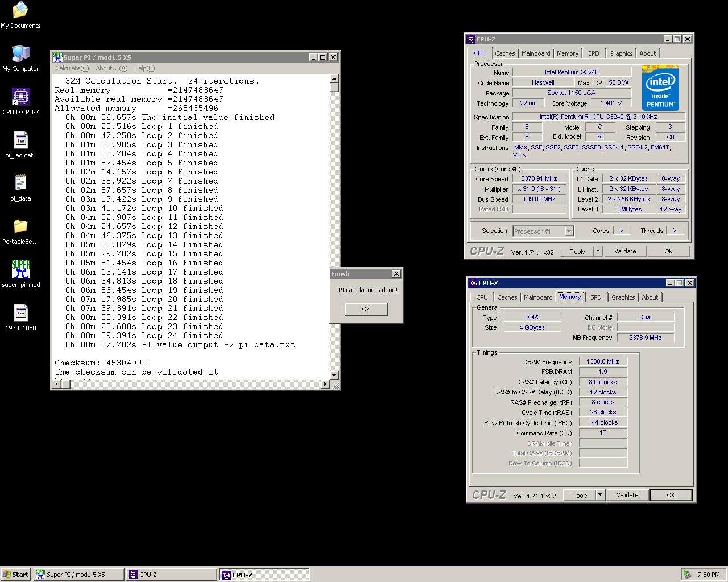
Task: Open Calculate menu in Super PI
Action: click(x=72, y=68)
